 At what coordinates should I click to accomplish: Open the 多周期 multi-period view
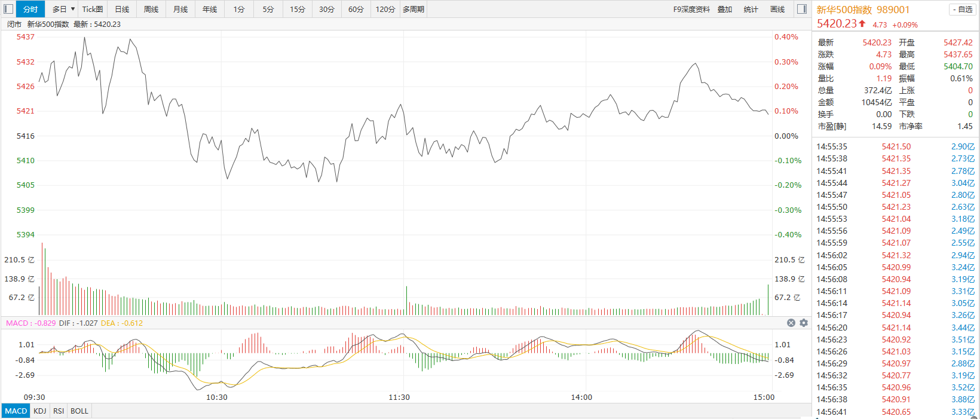tap(414, 9)
